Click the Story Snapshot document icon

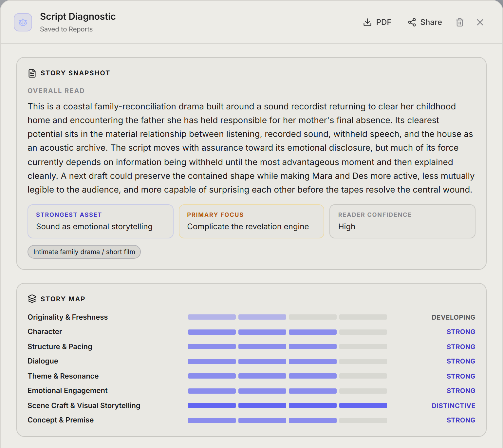coord(32,73)
